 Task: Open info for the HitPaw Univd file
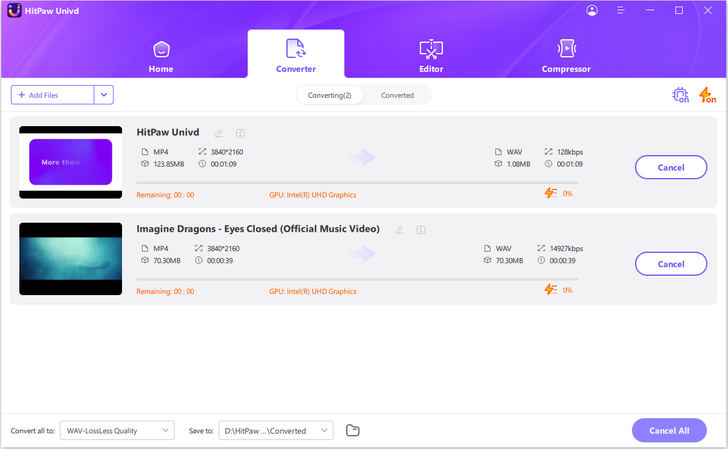pyautogui.click(x=240, y=134)
